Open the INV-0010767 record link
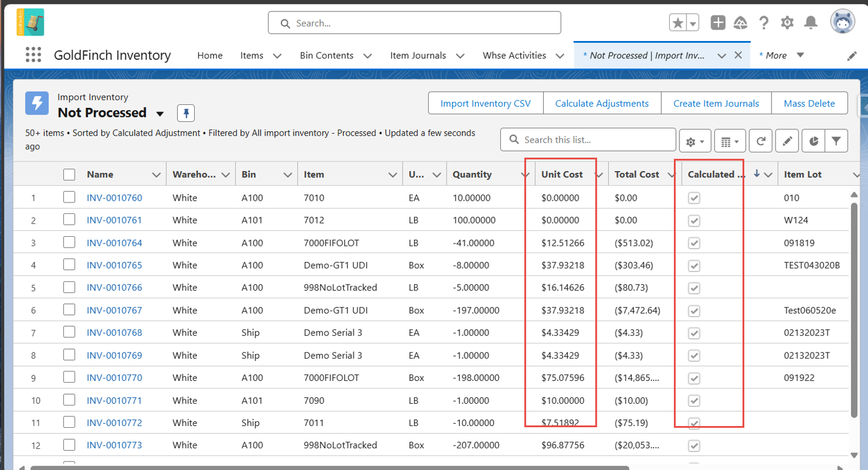 [x=115, y=310]
